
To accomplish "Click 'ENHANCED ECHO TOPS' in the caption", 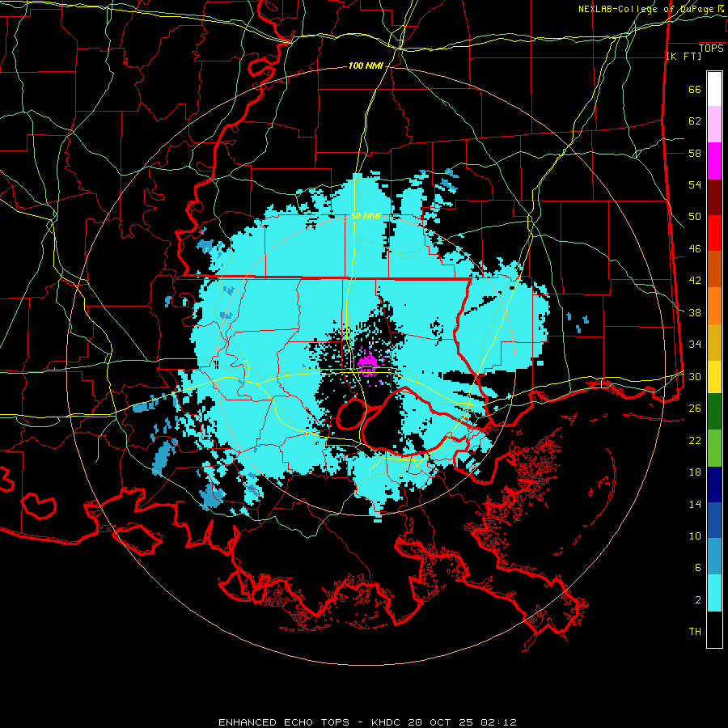I will (x=284, y=722).
